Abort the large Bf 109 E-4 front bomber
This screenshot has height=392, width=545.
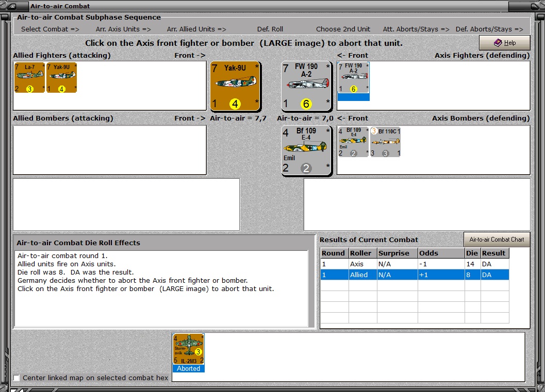coord(306,150)
